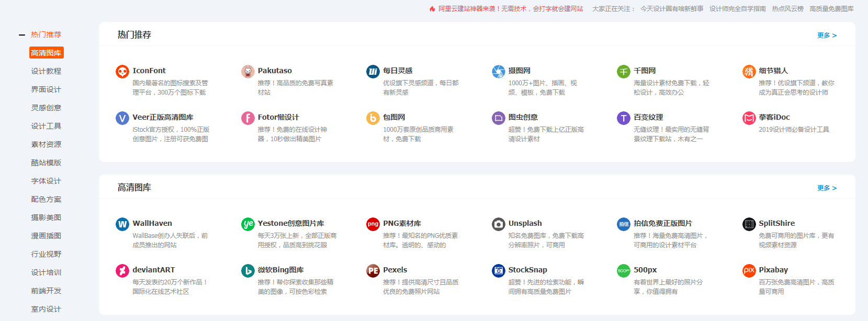Go to 素材资源 sidebar category
This screenshot has width=868, height=321.
(x=46, y=144)
